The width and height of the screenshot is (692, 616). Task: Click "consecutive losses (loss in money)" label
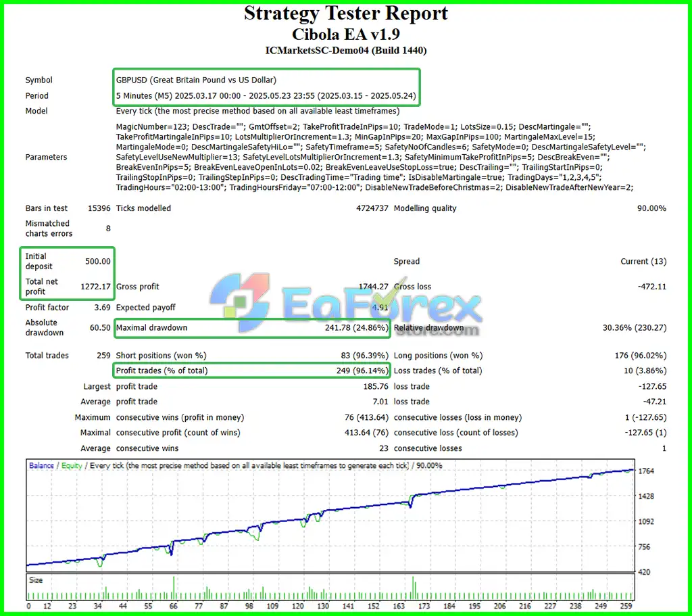tap(458, 417)
